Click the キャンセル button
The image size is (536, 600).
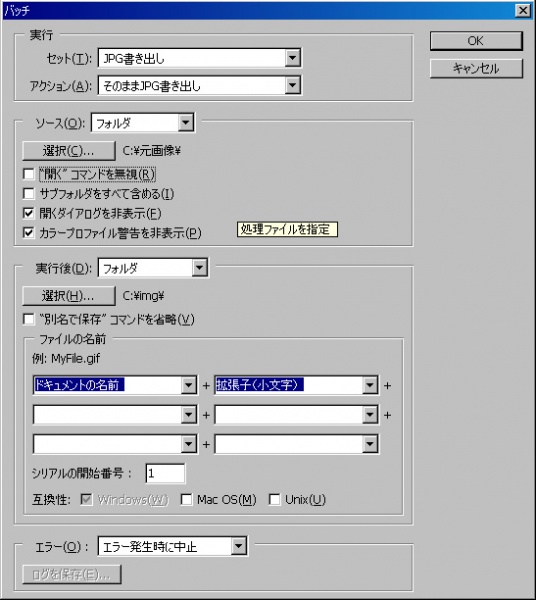click(476, 68)
